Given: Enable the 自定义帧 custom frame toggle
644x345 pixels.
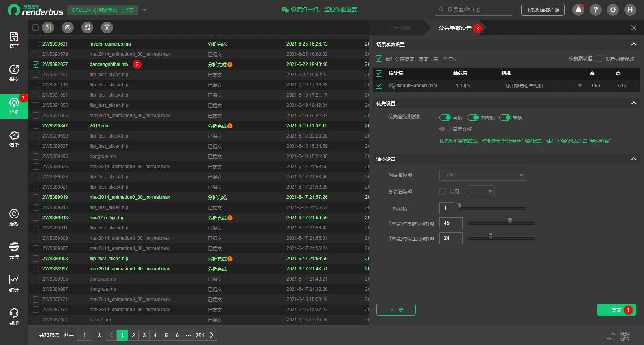Looking at the screenshot, I should coord(445,129).
